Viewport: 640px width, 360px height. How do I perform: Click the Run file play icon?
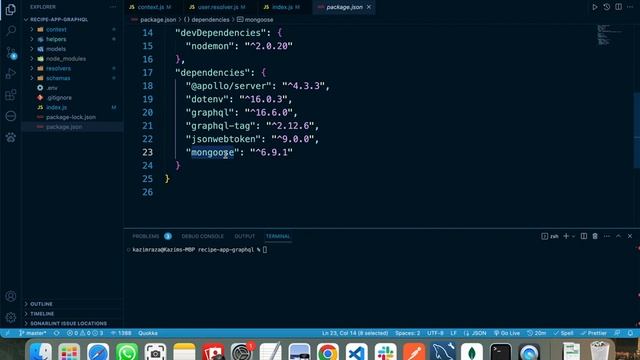(x=595, y=7)
